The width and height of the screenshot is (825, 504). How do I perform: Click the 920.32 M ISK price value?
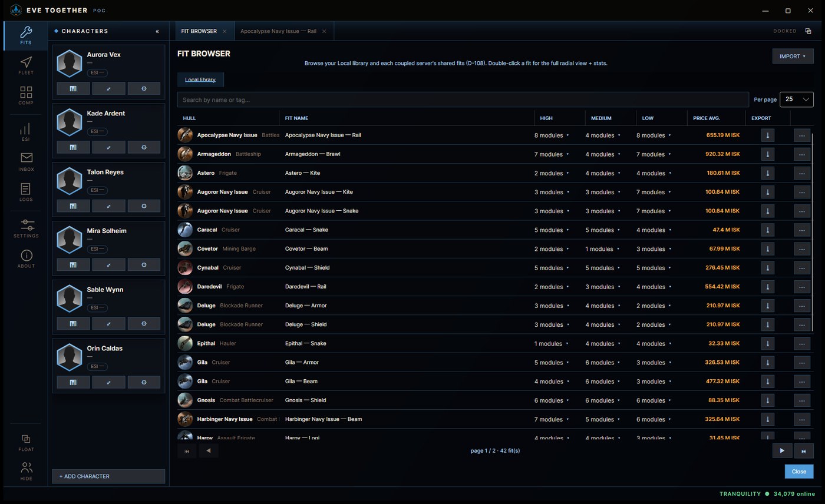[723, 154]
